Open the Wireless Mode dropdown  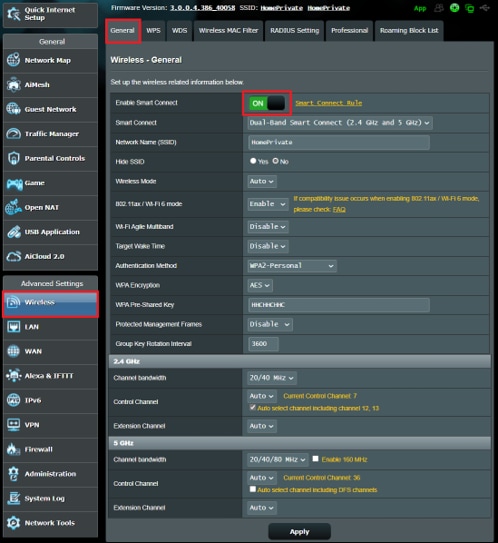(x=262, y=181)
